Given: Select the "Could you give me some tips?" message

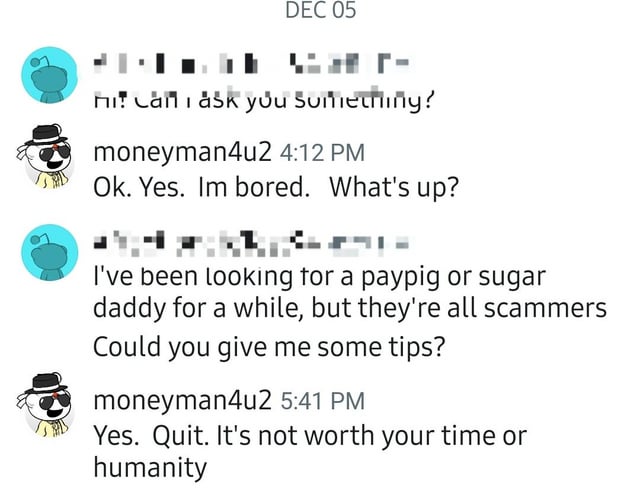Looking at the screenshot, I should (268, 347).
